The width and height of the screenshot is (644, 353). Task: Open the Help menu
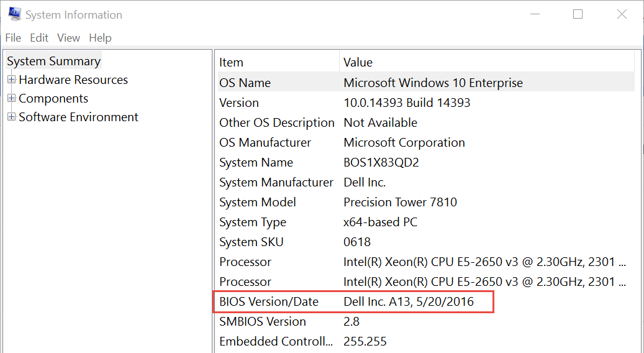100,38
